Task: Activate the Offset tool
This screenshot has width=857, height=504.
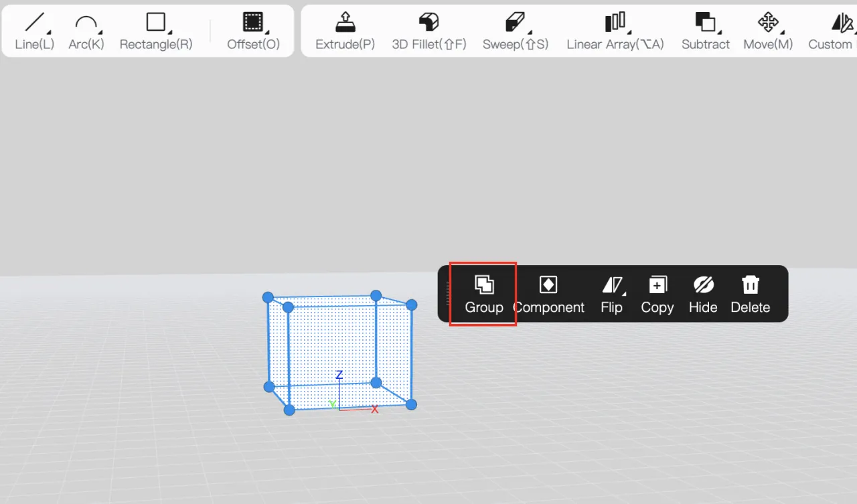Action: coord(253,31)
